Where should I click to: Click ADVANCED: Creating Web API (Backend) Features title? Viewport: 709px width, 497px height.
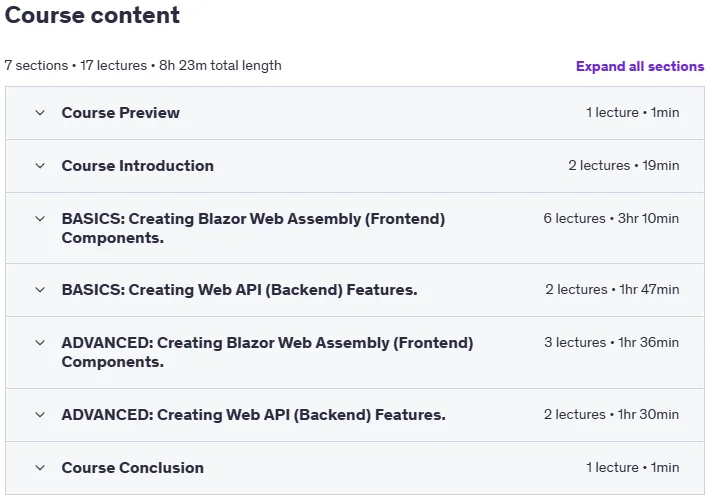[x=253, y=415]
